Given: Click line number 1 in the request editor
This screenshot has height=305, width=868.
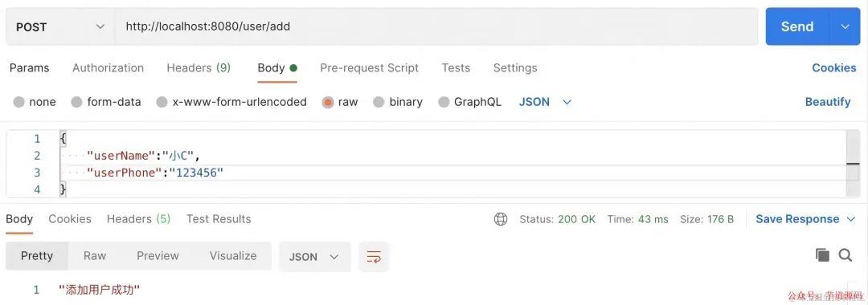Looking at the screenshot, I should (36, 139).
